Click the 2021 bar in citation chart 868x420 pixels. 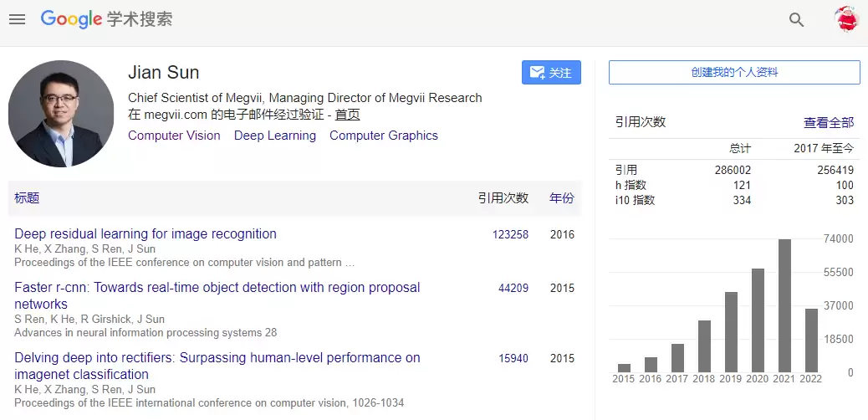(x=784, y=305)
